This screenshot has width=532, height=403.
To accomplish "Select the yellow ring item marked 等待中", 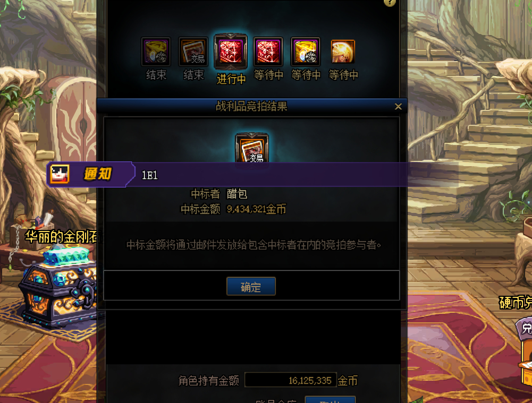I will 306,52.
